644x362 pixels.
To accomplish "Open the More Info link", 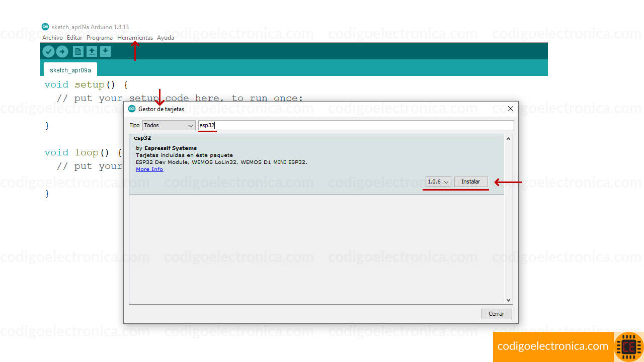I will (x=149, y=169).
